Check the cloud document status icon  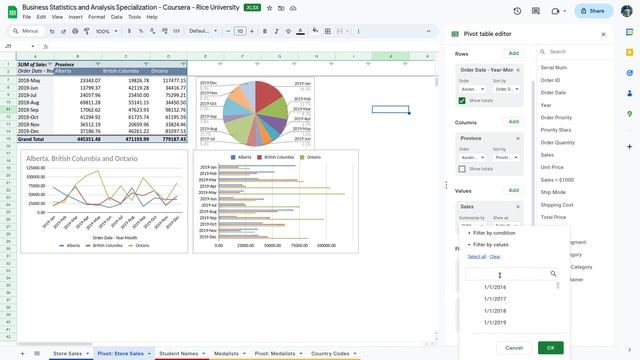293,8
